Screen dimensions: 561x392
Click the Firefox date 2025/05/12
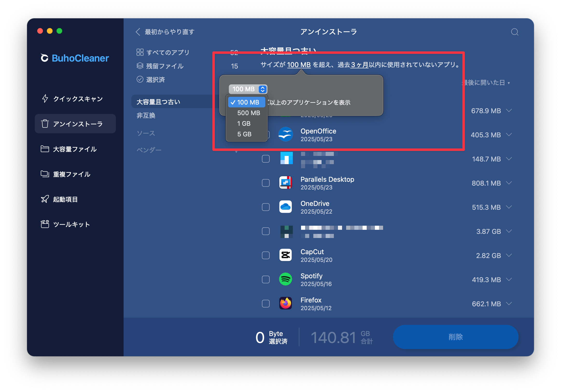click(316, 308)
